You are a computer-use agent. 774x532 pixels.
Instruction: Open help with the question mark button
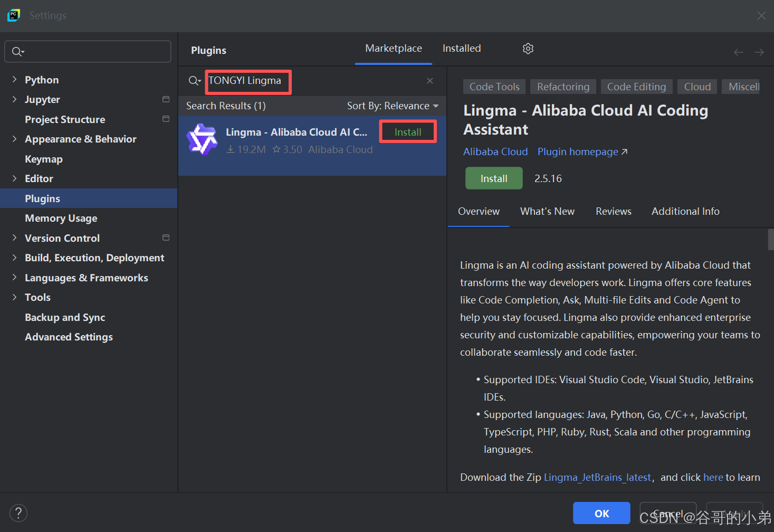(x=18, y=513)
